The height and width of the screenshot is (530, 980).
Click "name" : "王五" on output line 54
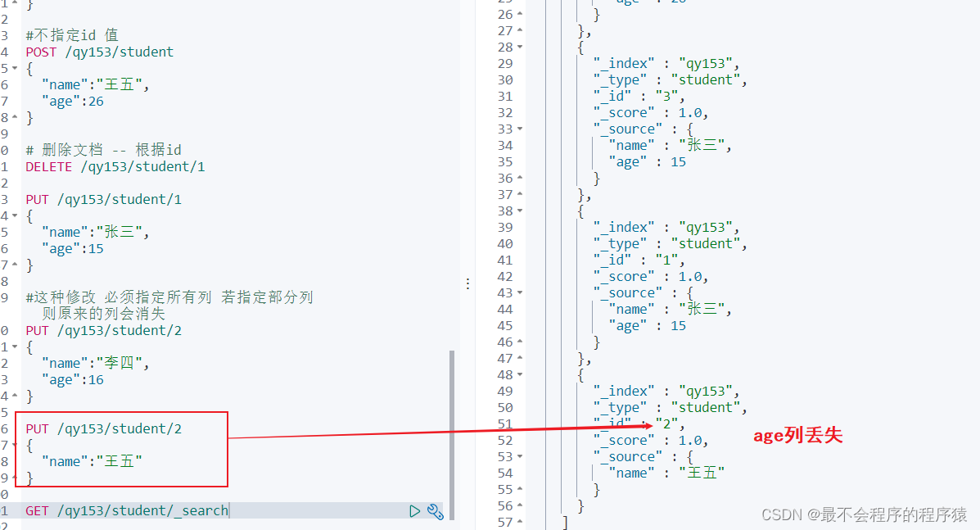666,473
